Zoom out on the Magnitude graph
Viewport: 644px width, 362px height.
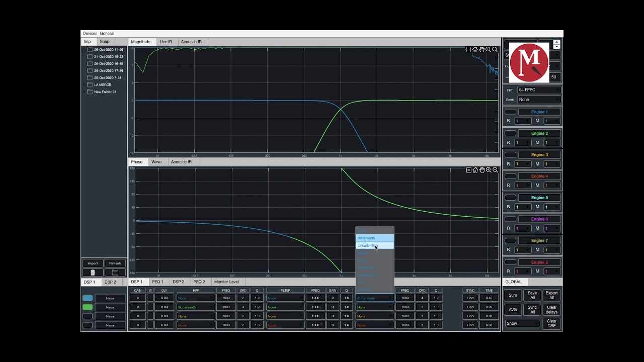pyautogui.click(x=495, y=50)
